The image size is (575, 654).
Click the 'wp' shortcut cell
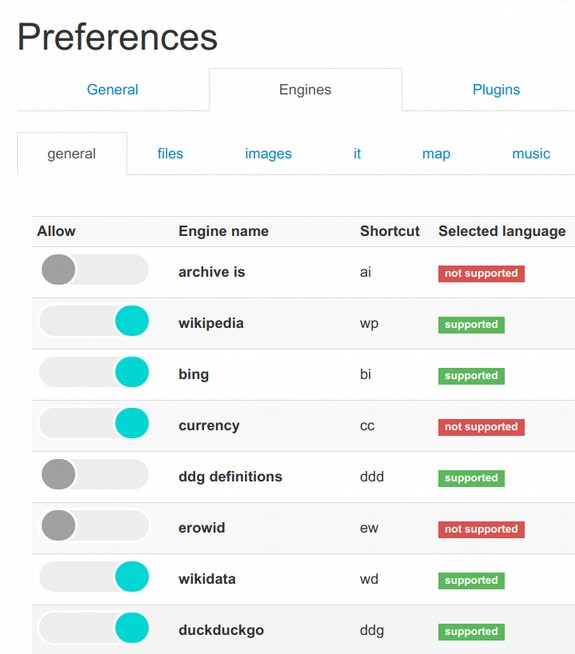(x=369, y=324)
